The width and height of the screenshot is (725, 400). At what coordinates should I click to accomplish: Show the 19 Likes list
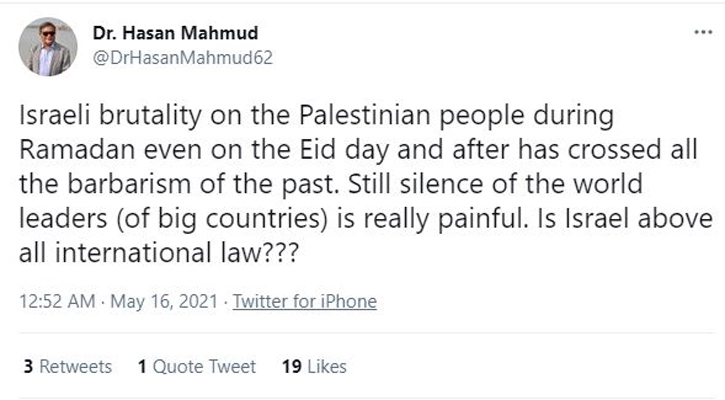pos(314,367)
